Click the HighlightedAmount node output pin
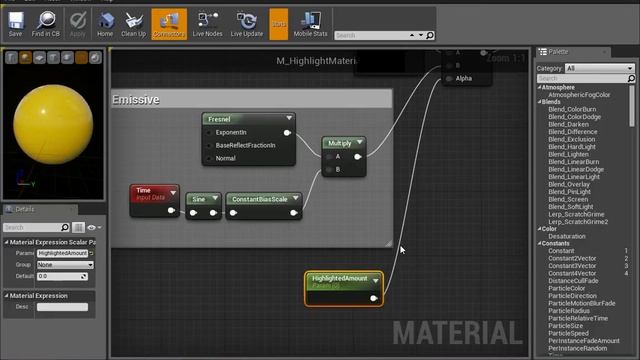Image resolution: width=640 pixels, height=360 pixels. pos(373,298)
